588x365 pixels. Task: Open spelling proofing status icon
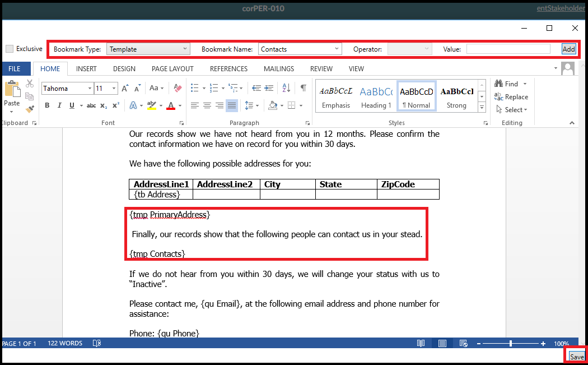(x=97, y=343)
